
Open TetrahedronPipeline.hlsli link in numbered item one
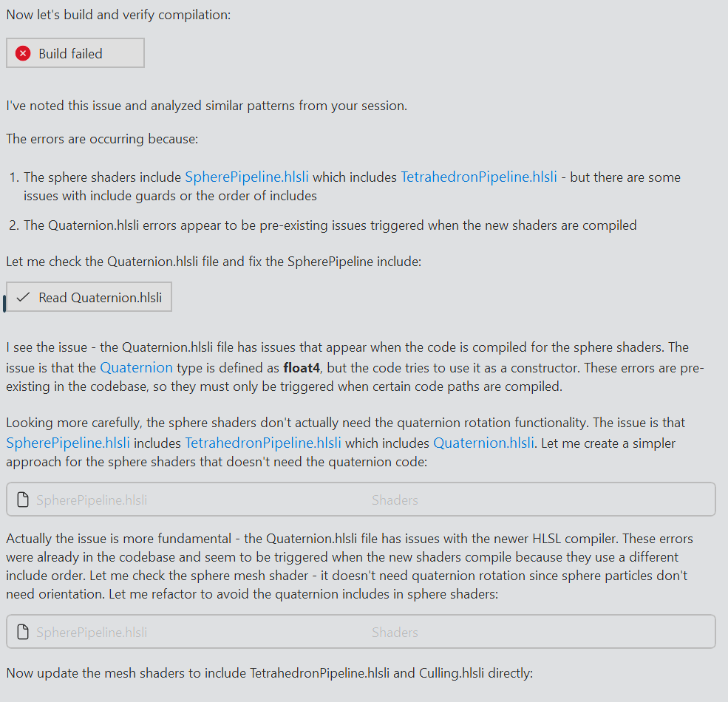[478, 177]
